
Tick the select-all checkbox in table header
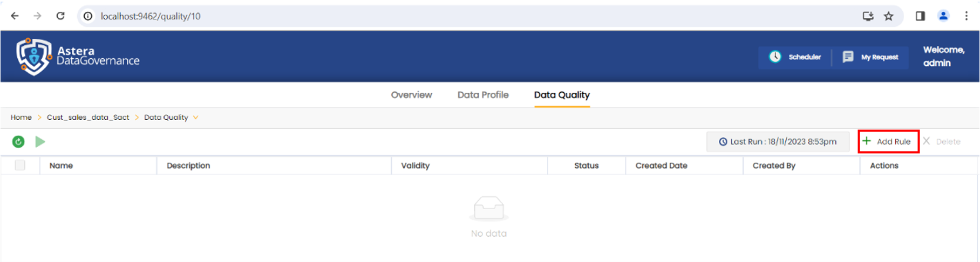click(x=20, y=166)
